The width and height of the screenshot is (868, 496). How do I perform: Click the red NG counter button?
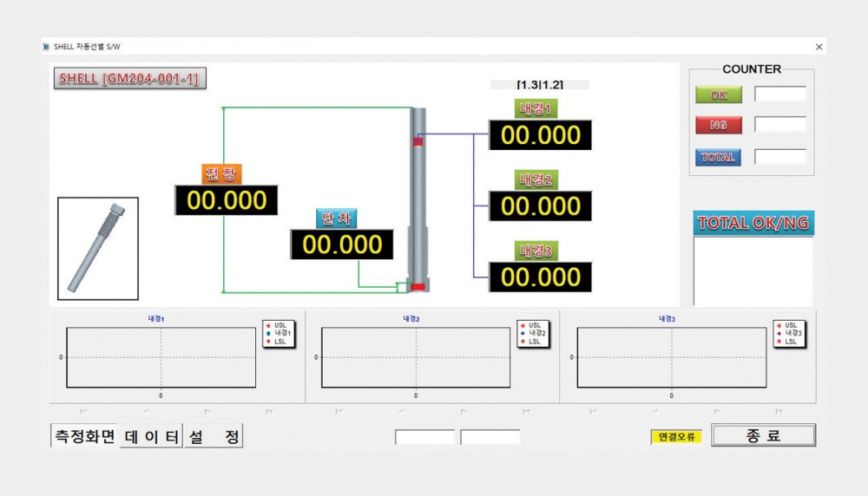point(719,126)
